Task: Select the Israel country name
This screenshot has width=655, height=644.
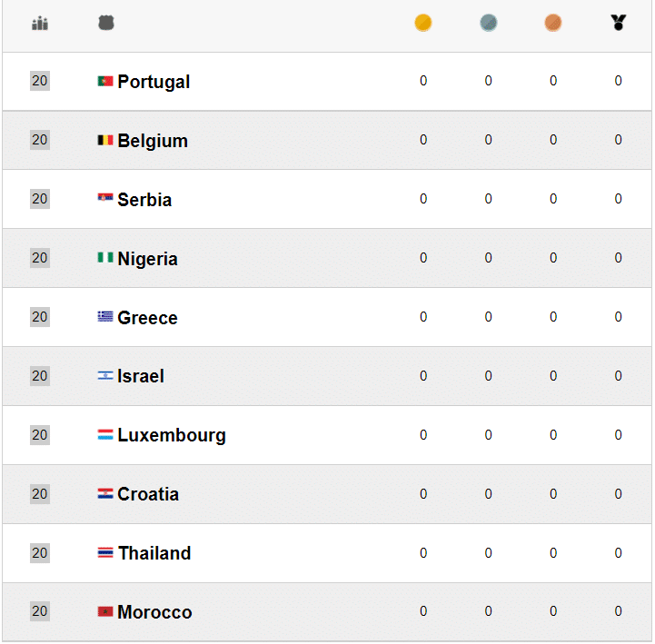Action: (x=141, y=376)
